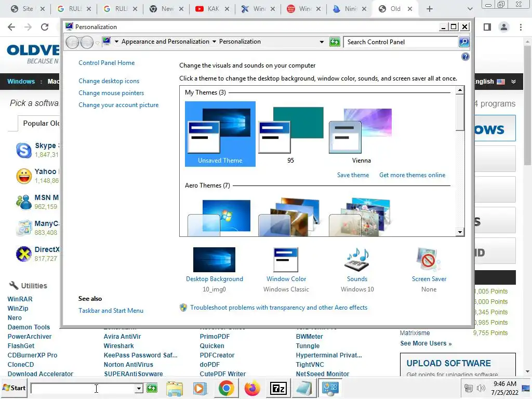Click the blue help question mark icon

pyautogui.click(x=465, y=57)
